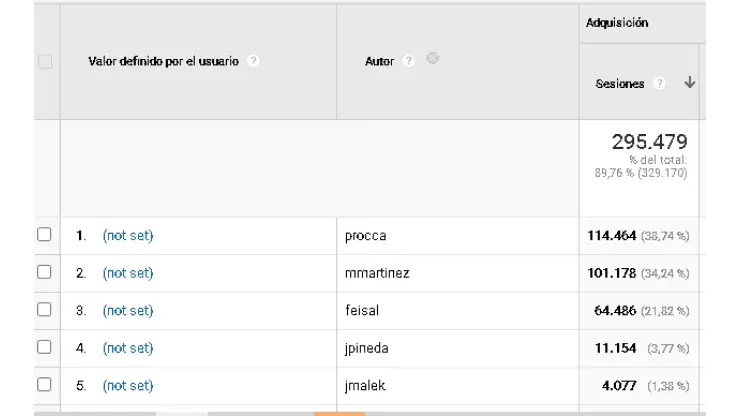Image resolution: width=740 pixels, height=416 pixels.
Task: Sort the table by Autor column header
Action: (379, 61)
